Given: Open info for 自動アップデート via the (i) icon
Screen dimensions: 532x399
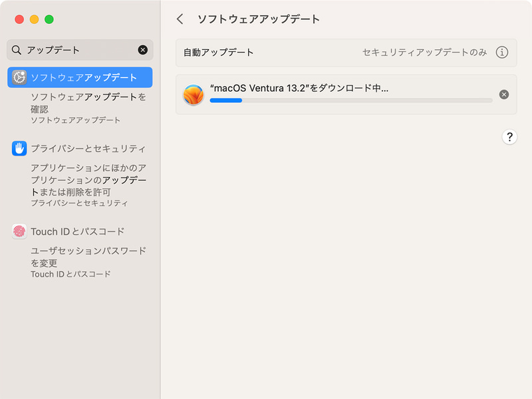Looking at the screenshot, I should click(x=502, y=53).
